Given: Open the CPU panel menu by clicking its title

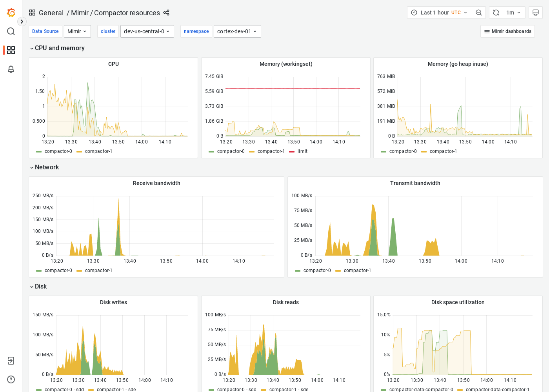Looking at the screenshot, I should pos(113,64).
